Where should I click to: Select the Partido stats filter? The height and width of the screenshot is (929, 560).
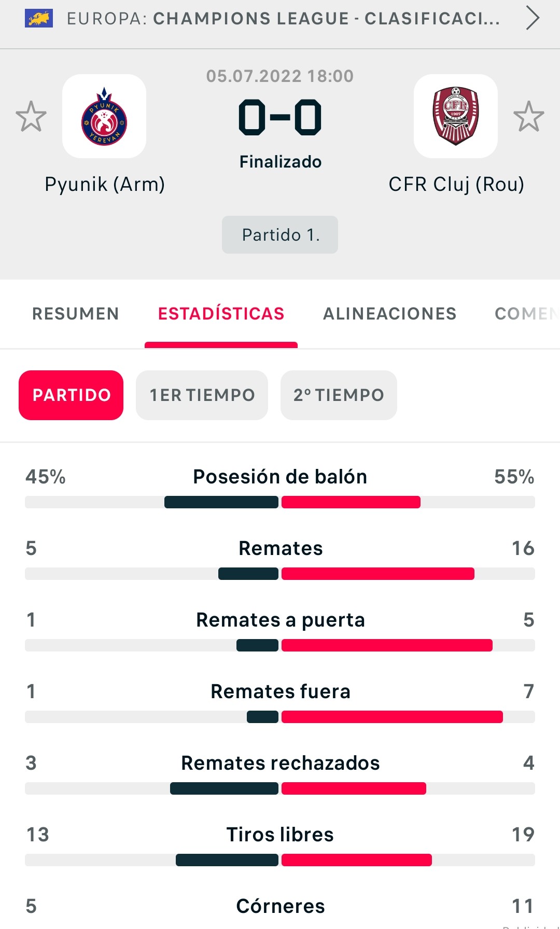tap(71, 395)
